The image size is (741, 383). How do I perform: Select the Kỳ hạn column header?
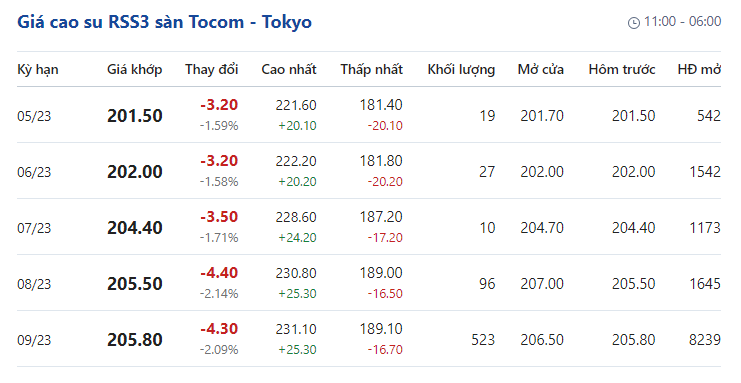(38, 70)
